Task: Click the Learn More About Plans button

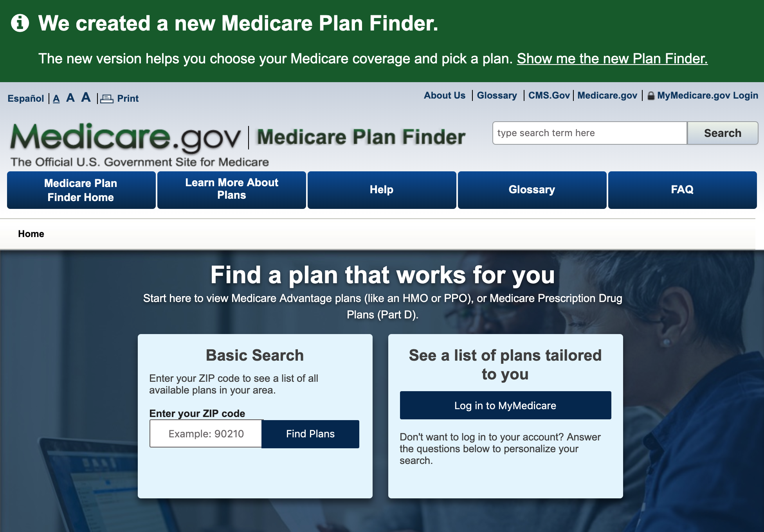Action: 232,189
